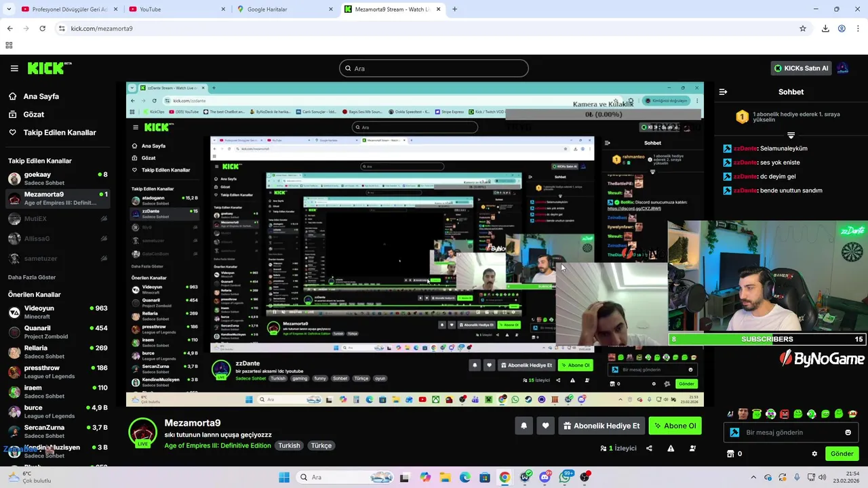Click Bir mesaj gönderin chat input
Image resolution: width=868 pixels, height=488 pixels.
coord(791,432)
